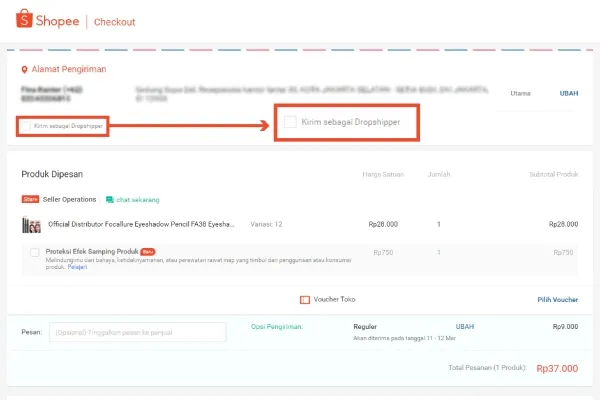Click UBAH next to Reguler shipping option
This screenshot has height=400, width=600.
pos(465,327)
